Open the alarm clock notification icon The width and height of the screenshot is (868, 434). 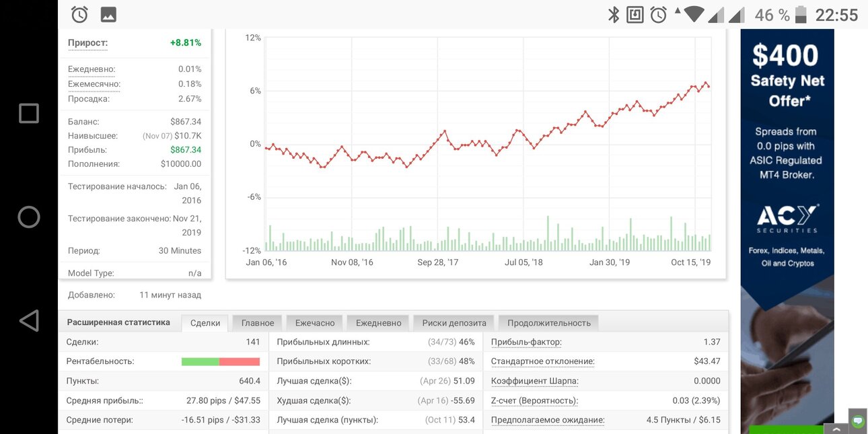79,14
